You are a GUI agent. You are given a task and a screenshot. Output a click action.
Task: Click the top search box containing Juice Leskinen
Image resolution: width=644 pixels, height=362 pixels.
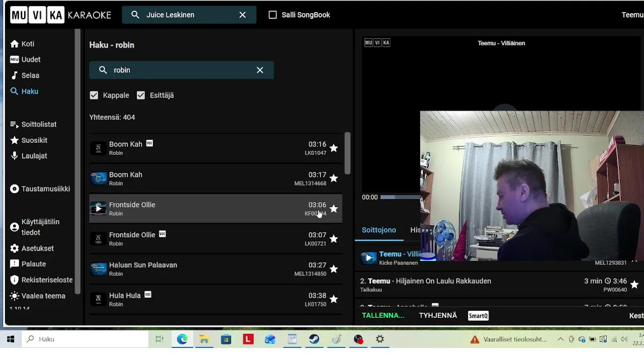(189, 15)
